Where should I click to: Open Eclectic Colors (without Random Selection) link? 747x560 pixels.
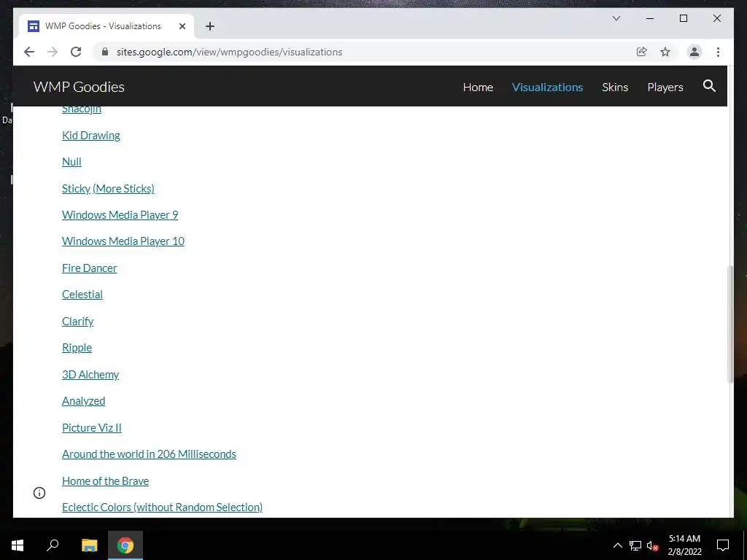[x=162, y=507]
